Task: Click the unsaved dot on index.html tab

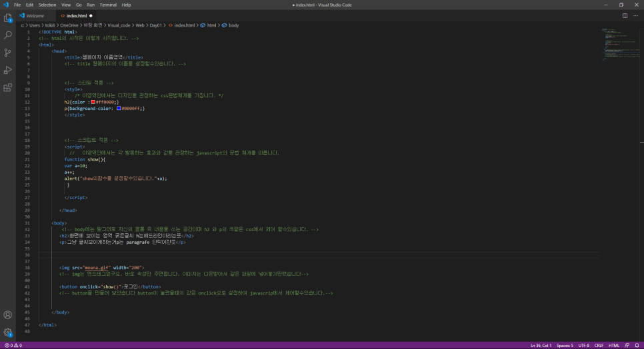Action: coord(91,16)
